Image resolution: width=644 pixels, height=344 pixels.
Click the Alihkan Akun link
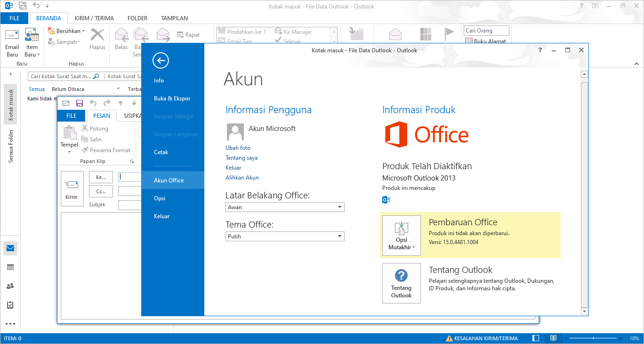click(x=242, y=178)
